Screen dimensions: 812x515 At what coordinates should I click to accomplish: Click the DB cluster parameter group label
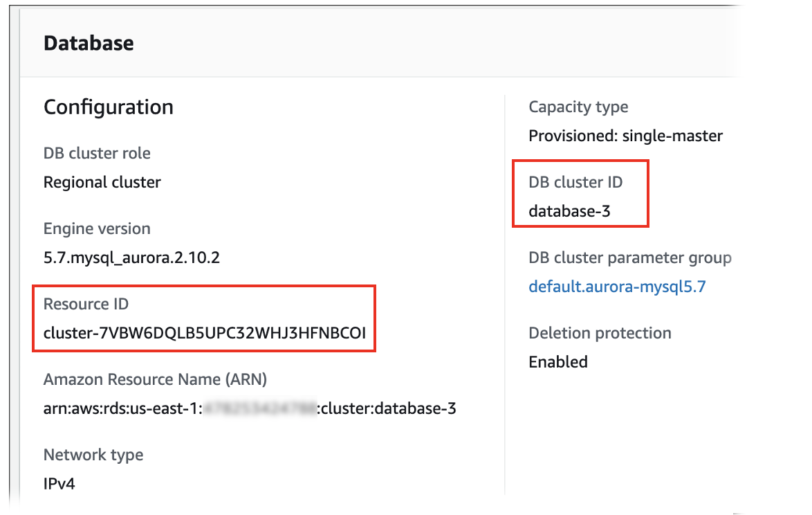coord(629,257)
